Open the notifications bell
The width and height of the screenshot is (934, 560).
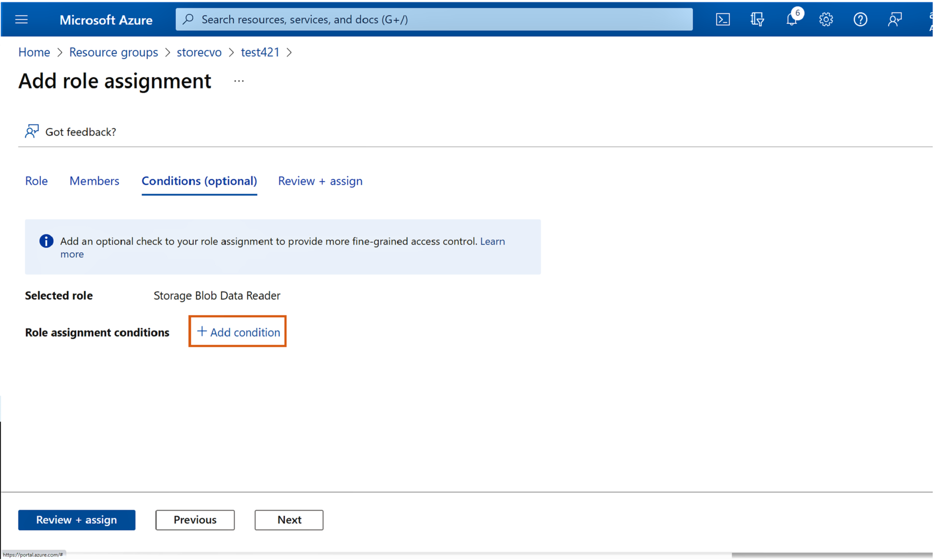pyautogui.click(x=792, y=19)
